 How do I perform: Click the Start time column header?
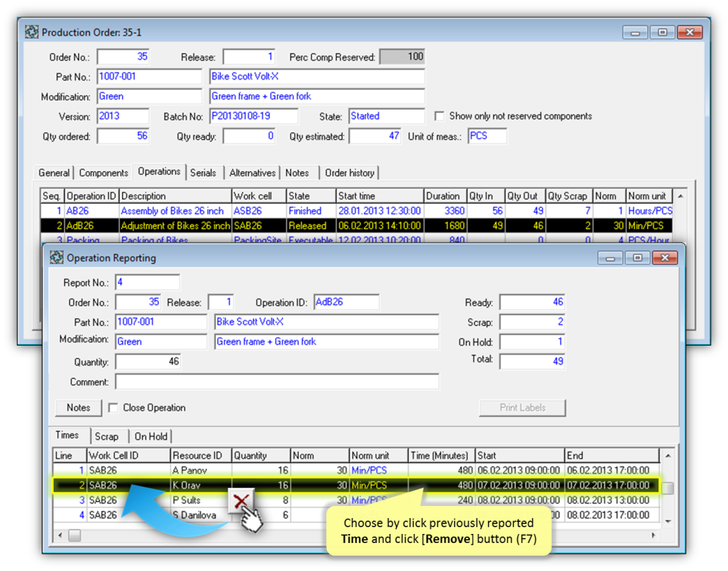pos(380,196)
